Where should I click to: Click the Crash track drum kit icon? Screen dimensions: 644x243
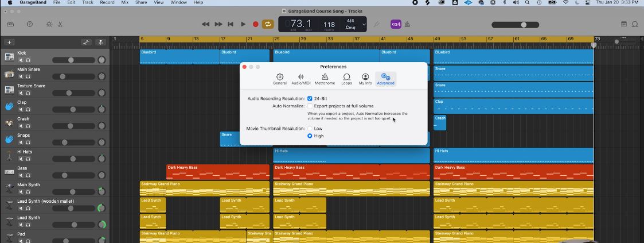(9, 122)
